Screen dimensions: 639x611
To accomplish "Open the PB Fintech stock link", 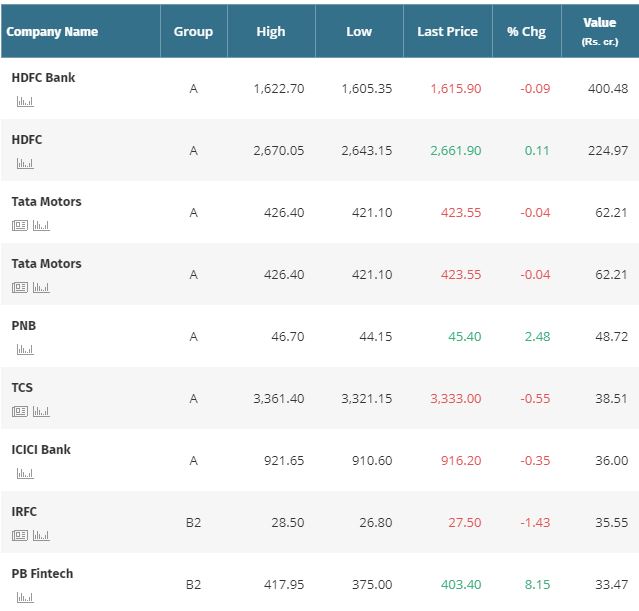I will [42, 574].
